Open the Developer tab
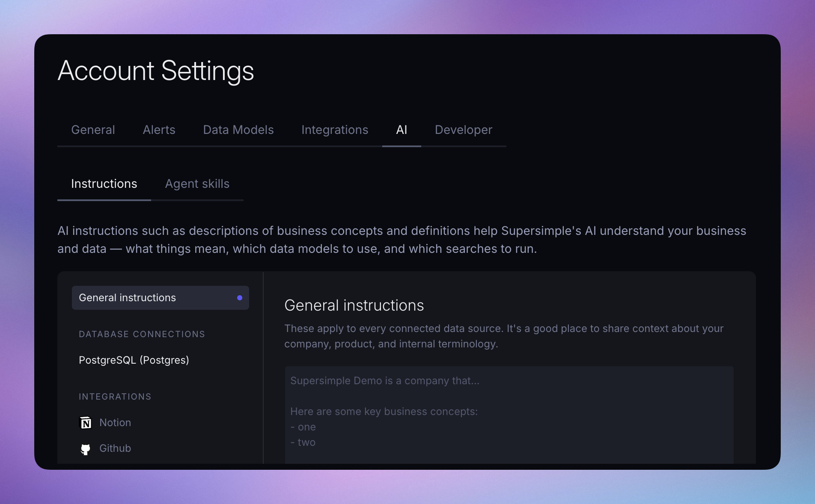Screen dimensions: 815x504 pos(464,130)
